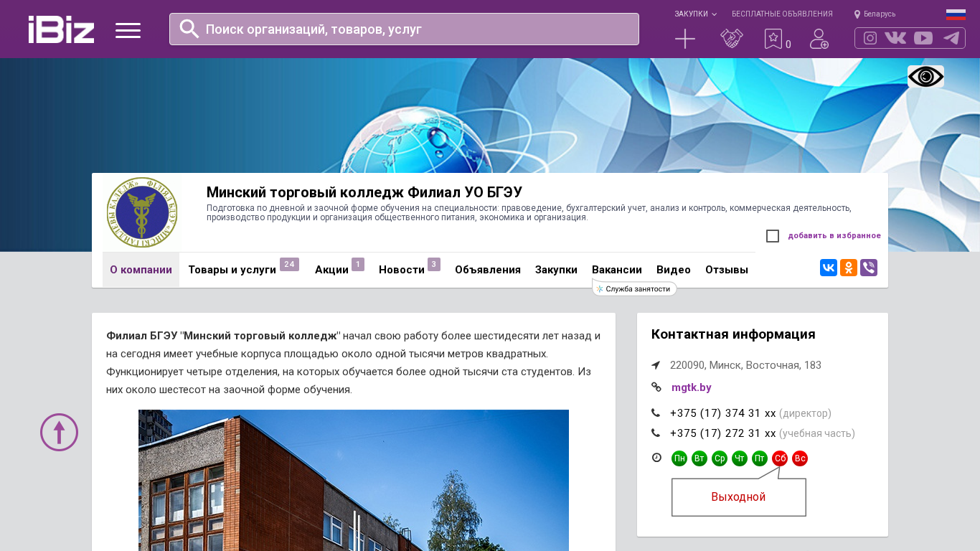
Task: Switch language via the Russian flag
Action: point(956,14)
